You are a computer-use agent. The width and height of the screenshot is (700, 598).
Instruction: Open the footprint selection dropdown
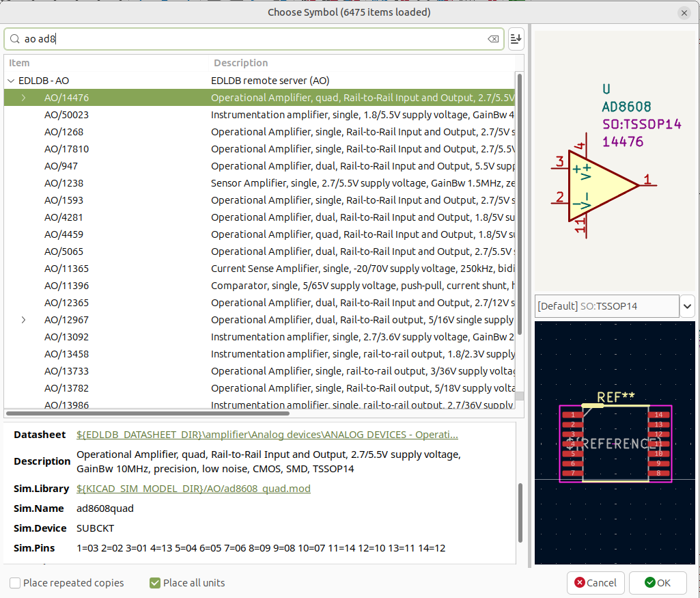click(687, 306)
